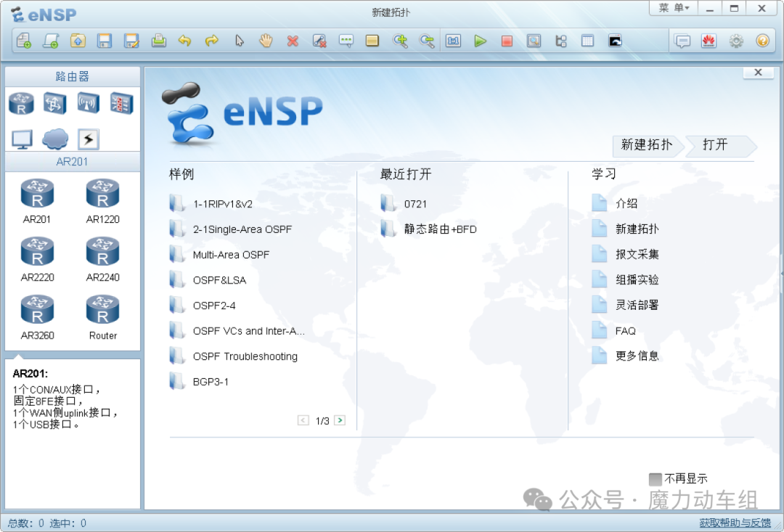The width and height of the screenshot is (784, 532).
Task: Click the Save As toolbar icon
Action: [x=131, y=41]
